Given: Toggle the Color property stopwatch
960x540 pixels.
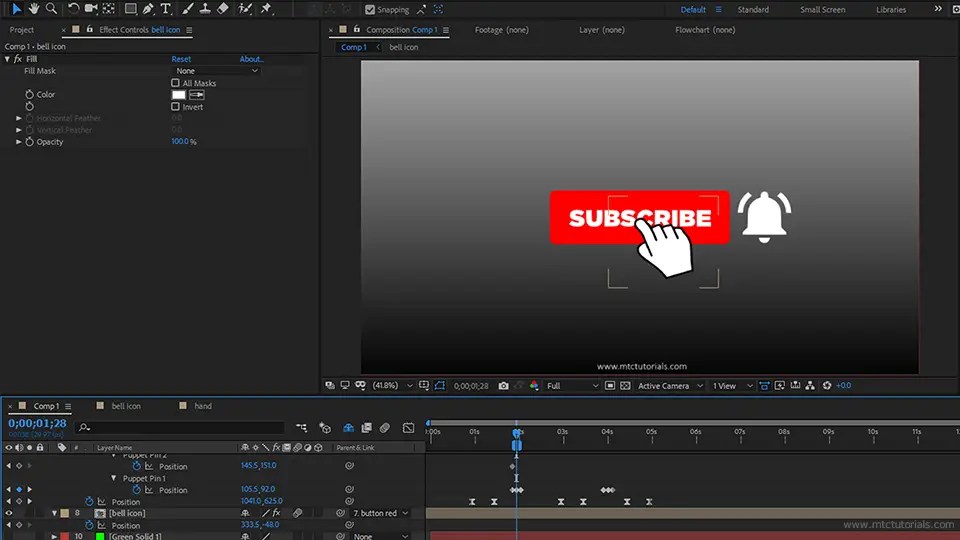Looking at the screenshot, I should [29, 94].
